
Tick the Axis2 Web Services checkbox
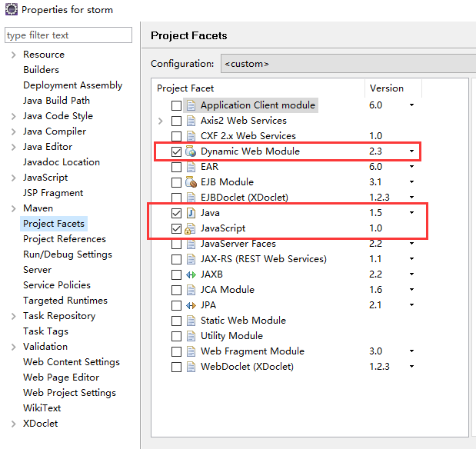click(176, 121)
